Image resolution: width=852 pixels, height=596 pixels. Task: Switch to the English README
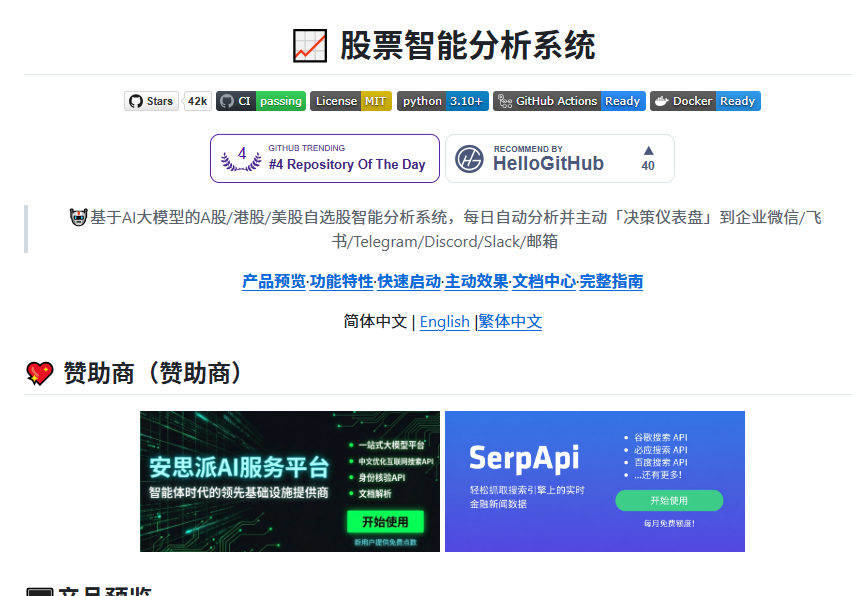(x=444, y=322)
